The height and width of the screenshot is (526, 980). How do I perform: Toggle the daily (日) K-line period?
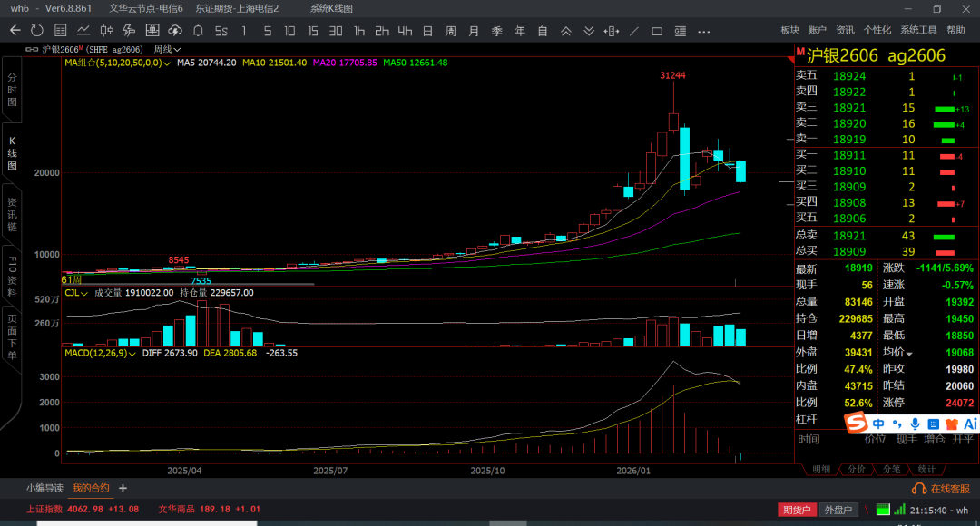427,31
